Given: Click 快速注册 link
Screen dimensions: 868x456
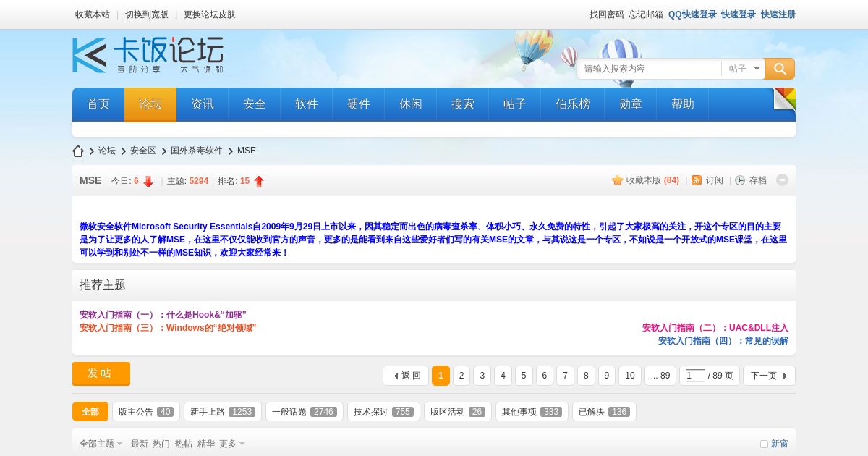Looking at the screenshot, I should pyautogui.click(x=778, y=14).
